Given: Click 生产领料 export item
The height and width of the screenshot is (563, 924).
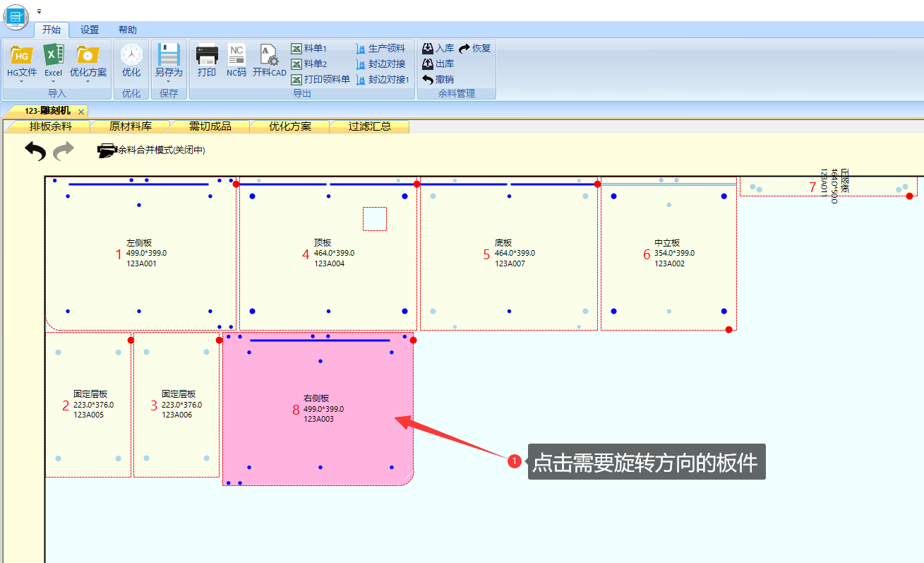Looking at the screenshot, I should (x=380, y=48).
